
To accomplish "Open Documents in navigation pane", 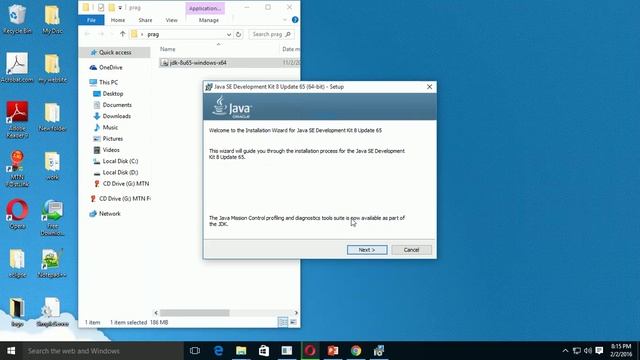I will pyautogui.click(x=117, y=105).
